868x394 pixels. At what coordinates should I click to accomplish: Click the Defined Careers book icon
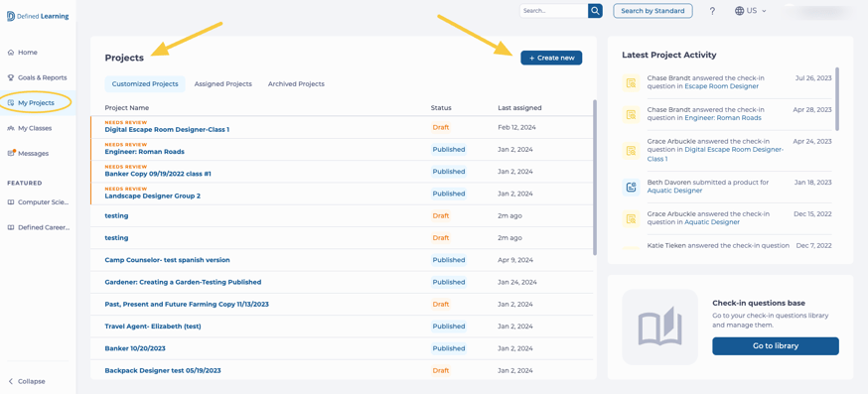[x=11, y=227]
